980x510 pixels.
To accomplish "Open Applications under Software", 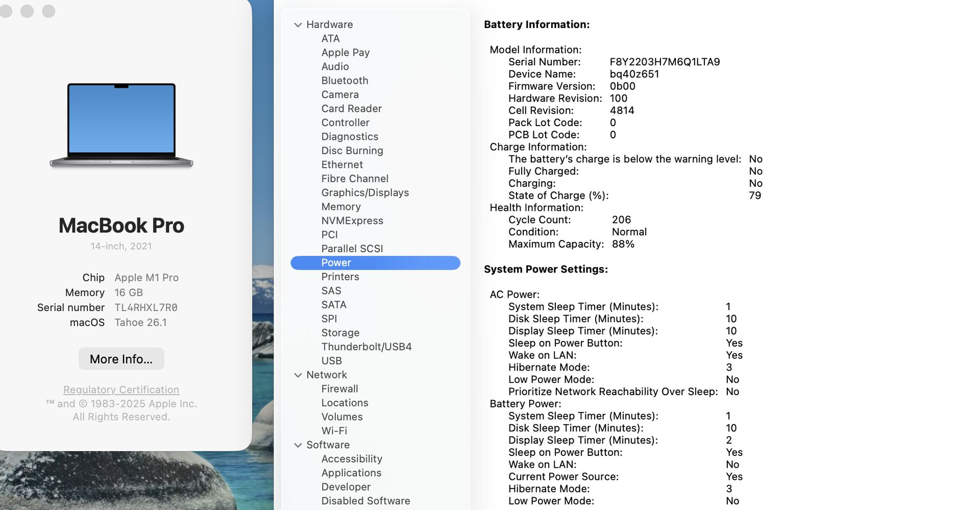I will (351, 473).
